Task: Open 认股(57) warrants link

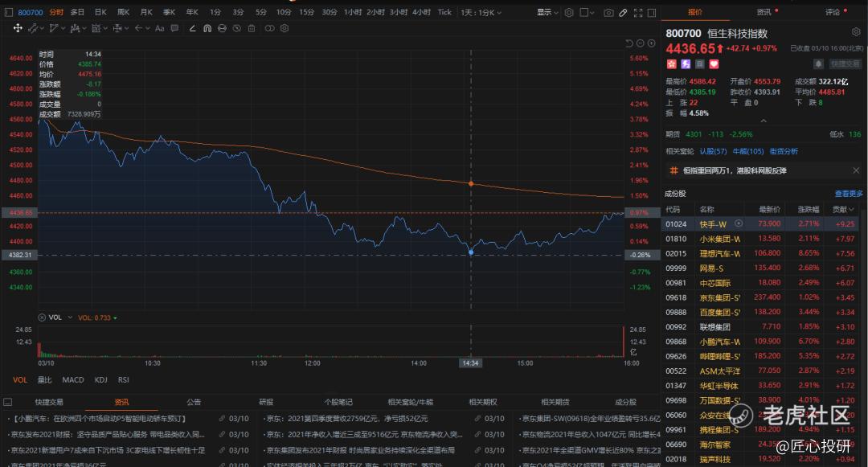Action: [713, 151]
